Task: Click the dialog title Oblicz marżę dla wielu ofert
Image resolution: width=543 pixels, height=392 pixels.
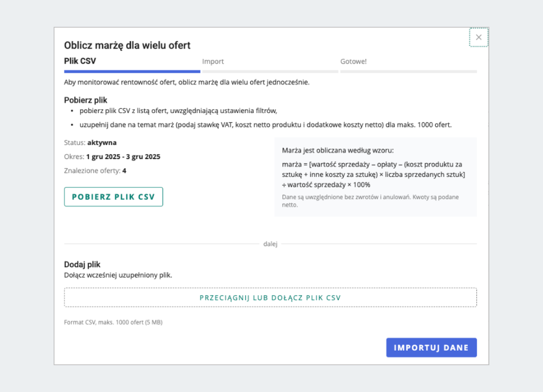Action: pyautogui.click(x=127, y=45)
